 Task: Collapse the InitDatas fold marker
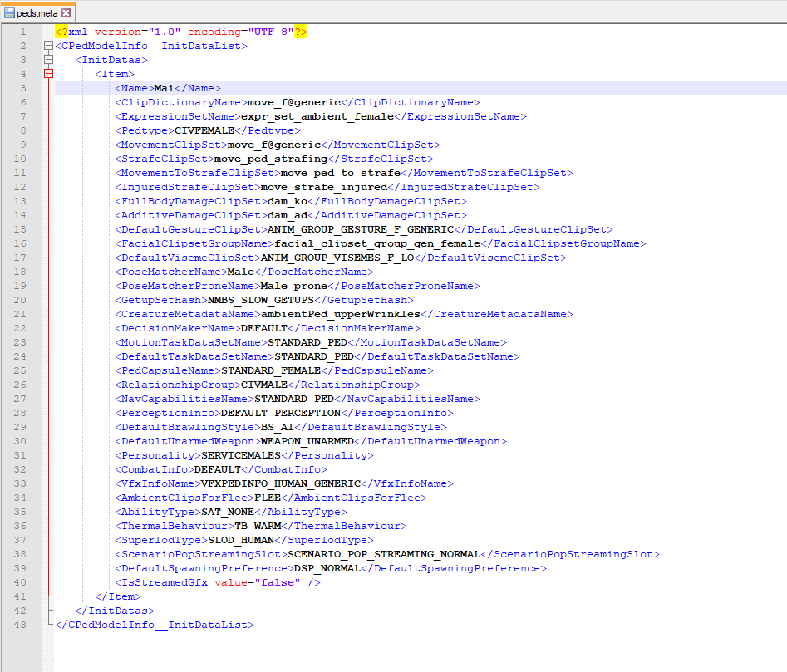pos(48,60)
